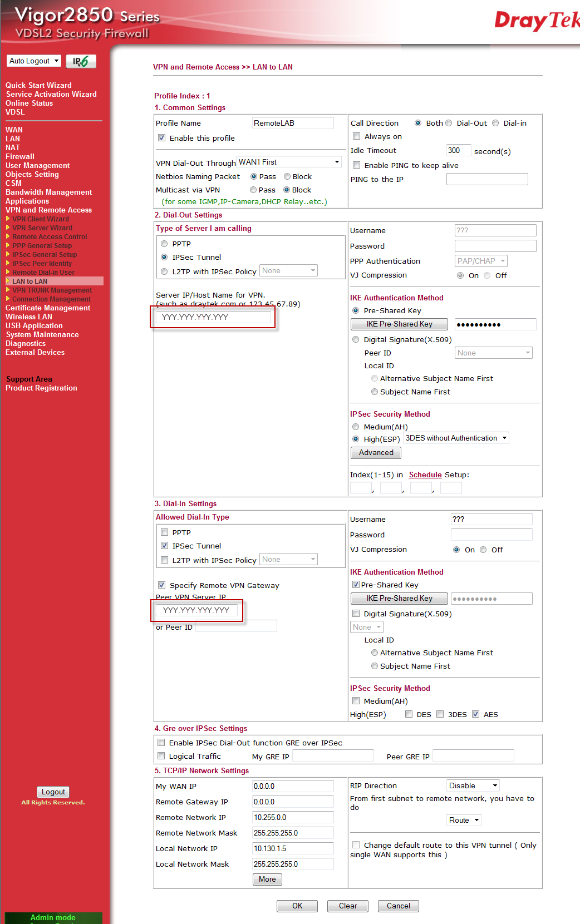Click the DrayTek logo
The height and width of the screenshot is (924, 580).
[537, 21]
